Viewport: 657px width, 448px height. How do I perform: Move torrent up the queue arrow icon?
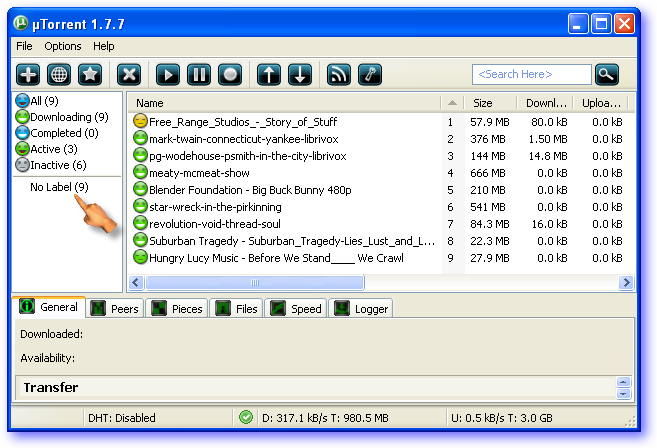pyautogui.click(x=269, y=75)
